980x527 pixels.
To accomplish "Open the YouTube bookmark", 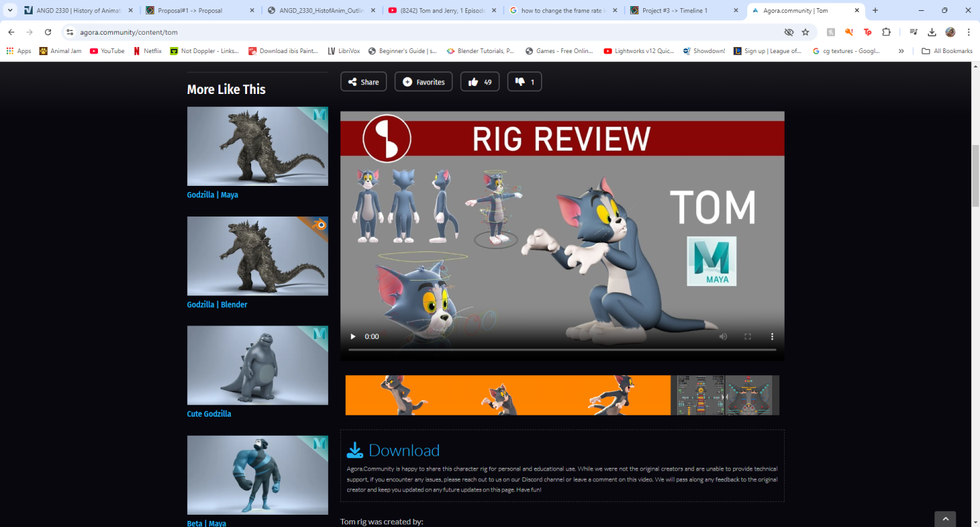I will pyautogui.click(x=107, y=51).
